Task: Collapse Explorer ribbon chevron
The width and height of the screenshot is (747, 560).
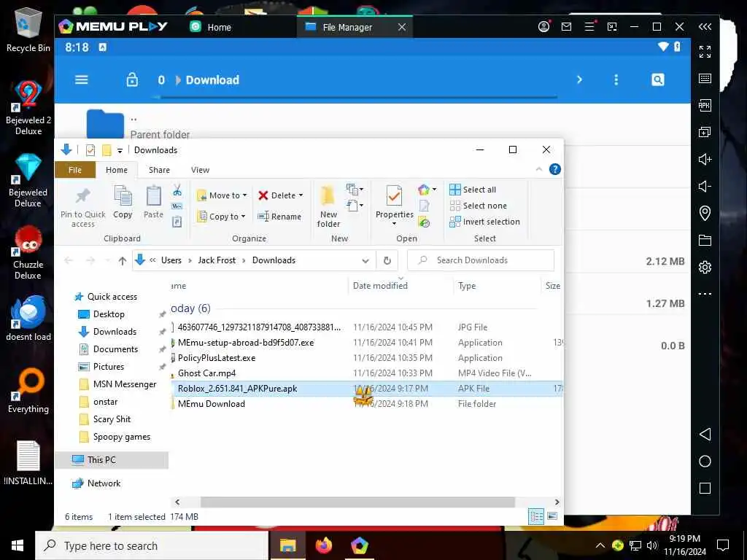Action: pyautogui.click(x=539, y=169)
